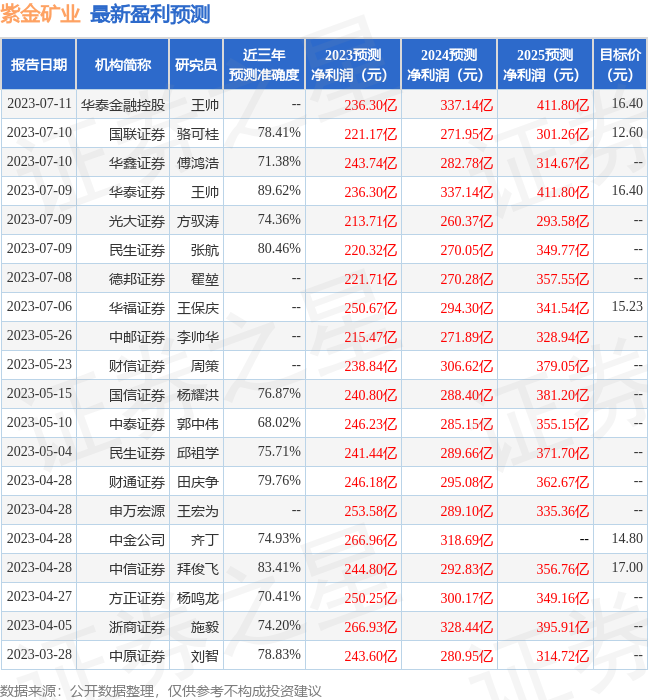Click researcher name 邱祖学
The image size is (648, 700).
[x=198, y=453]
